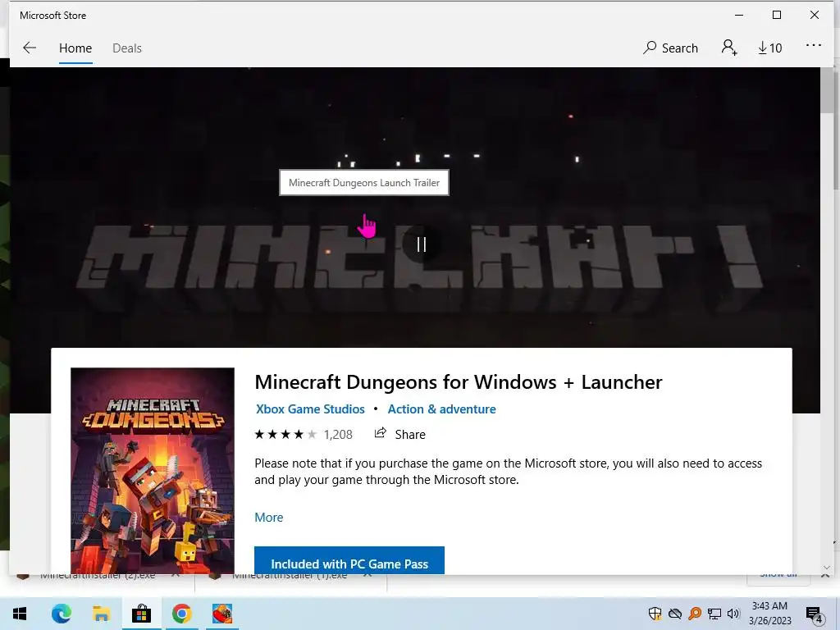Close the Chrome downloads bar behind Store
This screenshot has height=630, width=840.
point(825,574)
